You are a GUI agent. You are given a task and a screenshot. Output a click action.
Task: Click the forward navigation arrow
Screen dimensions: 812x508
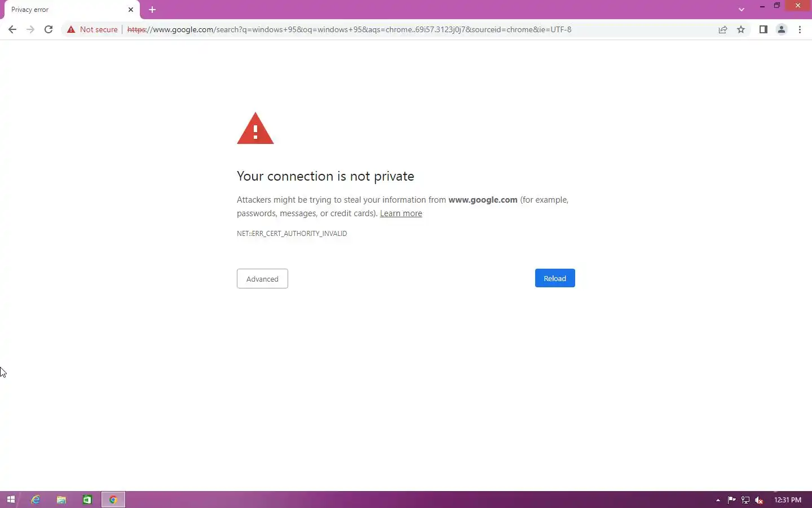click(x=30, y=29)
